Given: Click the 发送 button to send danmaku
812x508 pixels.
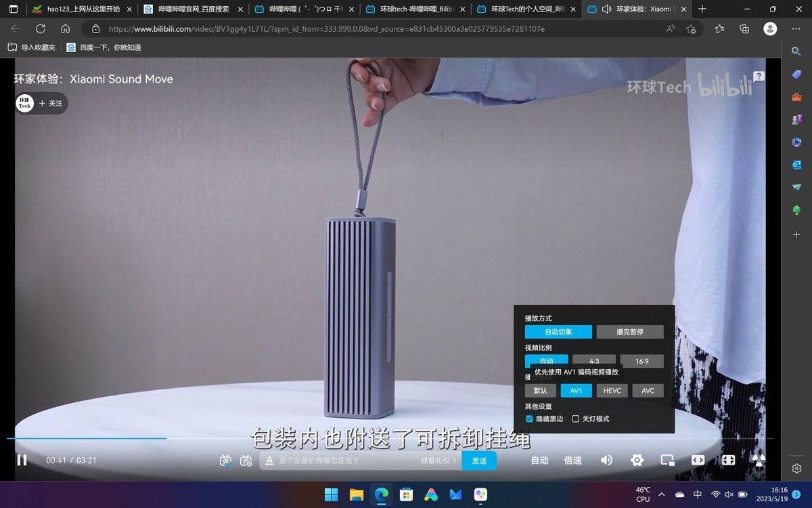Looking at the screenshot, I should (x=479, y=461).
